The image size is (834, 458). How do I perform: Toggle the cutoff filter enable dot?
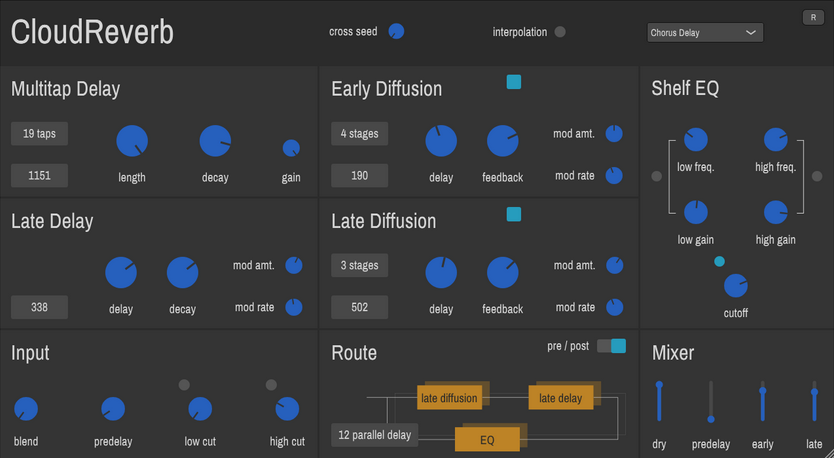click(719, 261)
